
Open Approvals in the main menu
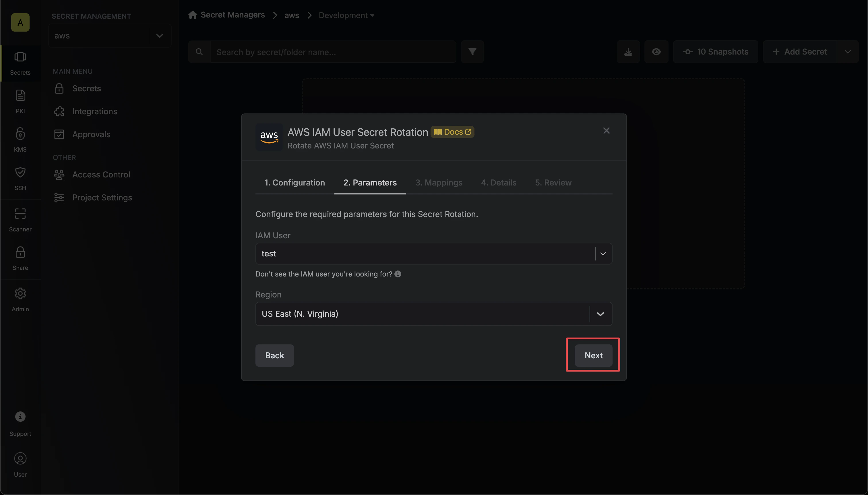point(110,134)
